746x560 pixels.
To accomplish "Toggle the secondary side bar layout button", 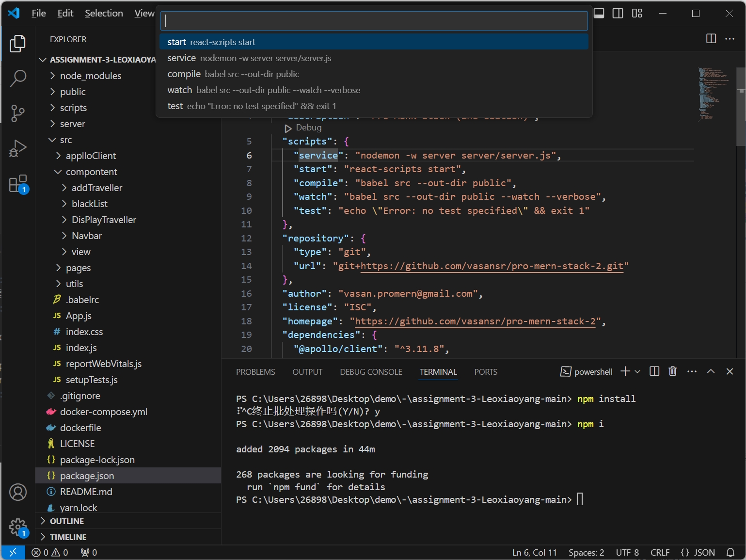I will [618, 13].
